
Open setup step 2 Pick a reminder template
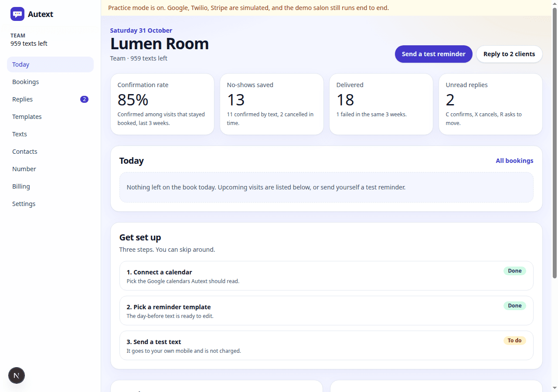coord(327,311)
